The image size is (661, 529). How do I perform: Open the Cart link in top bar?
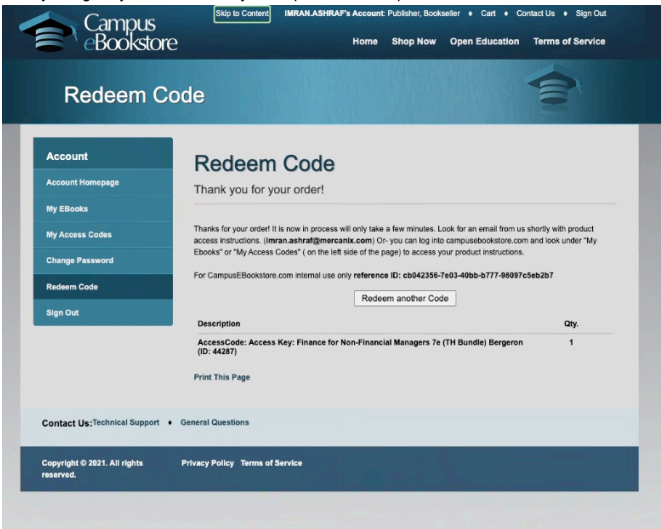tap(488, 14)
